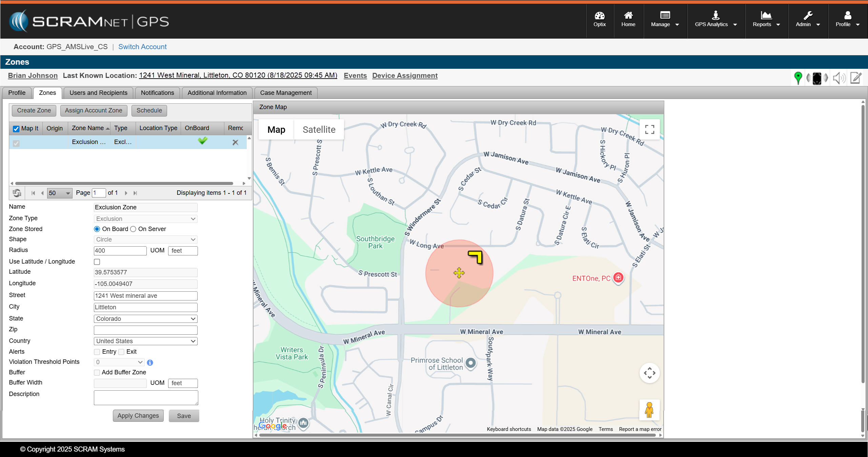Refresh the zones grid
This screenshot has width=868, height=457.
(x=17, y=193)
